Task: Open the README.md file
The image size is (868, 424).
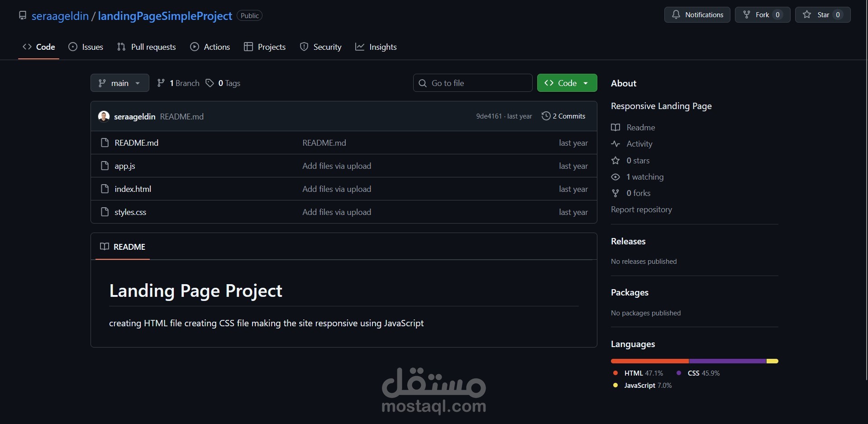Action: click(x=137, y=143)
